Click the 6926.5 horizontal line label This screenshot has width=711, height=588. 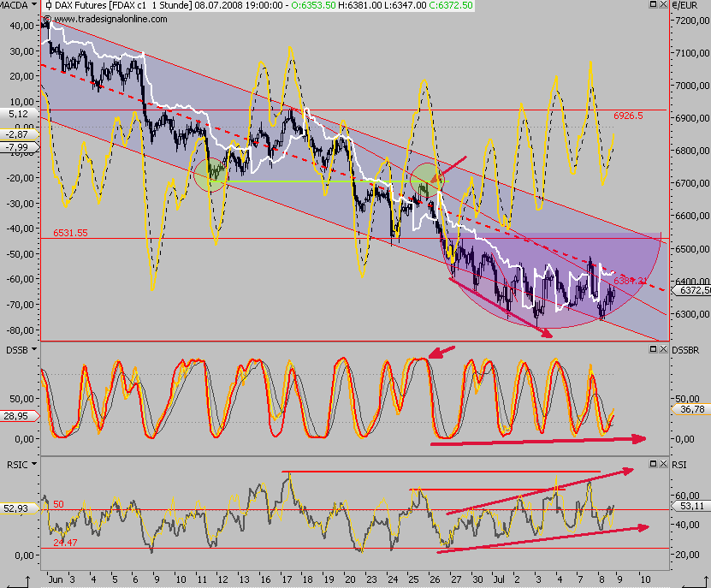pyautogui.click(x=628, y=116)
